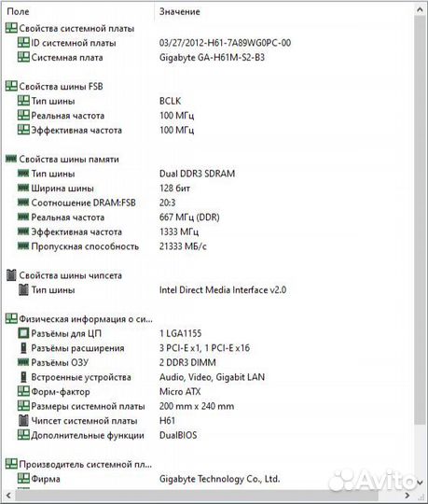
Task: Click the motherboard icon beside ID системной платы
Action: click(23, 43)
